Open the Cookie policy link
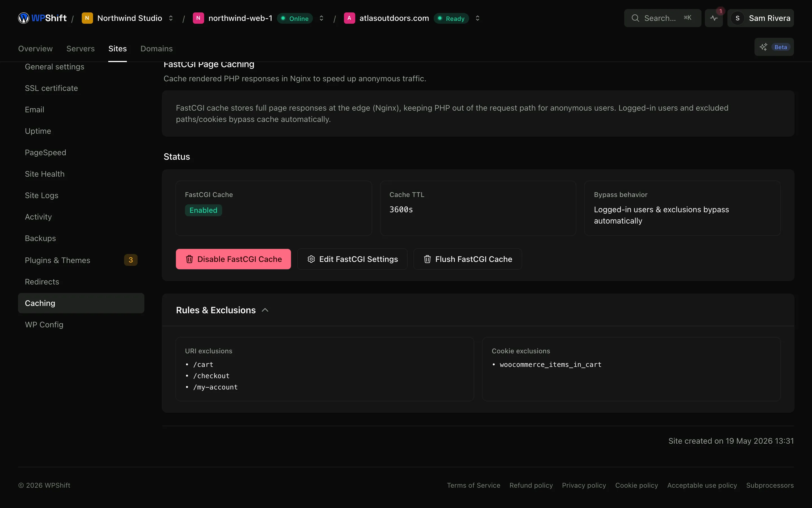Screen dimensions: 812x508 tap(637, 485)
